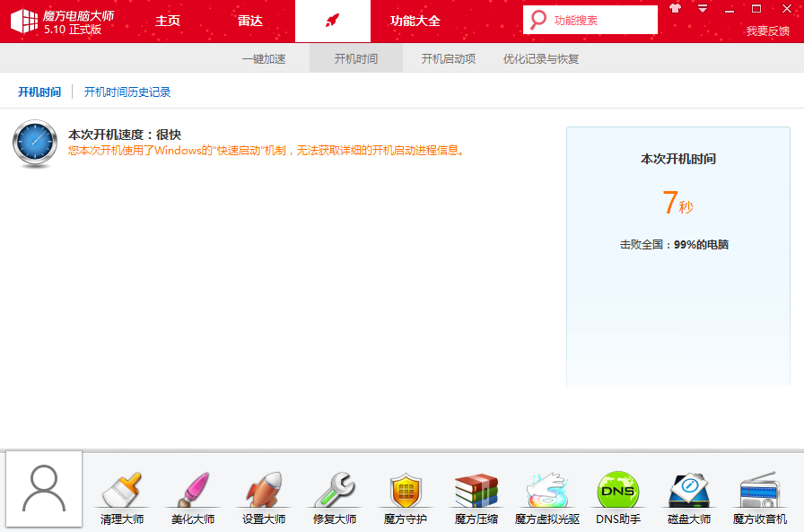View 开机时间历史记录 link
Viewport: 804px width, 532px height.
point(127,92)
